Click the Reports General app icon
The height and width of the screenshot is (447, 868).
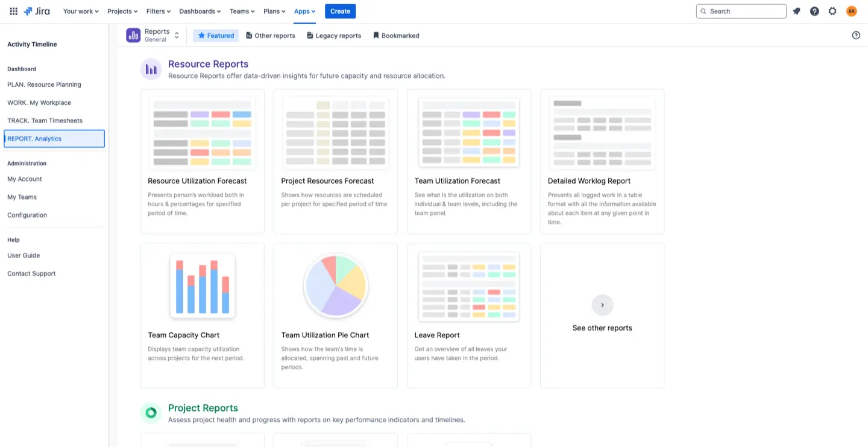click(x=133, y=36)
